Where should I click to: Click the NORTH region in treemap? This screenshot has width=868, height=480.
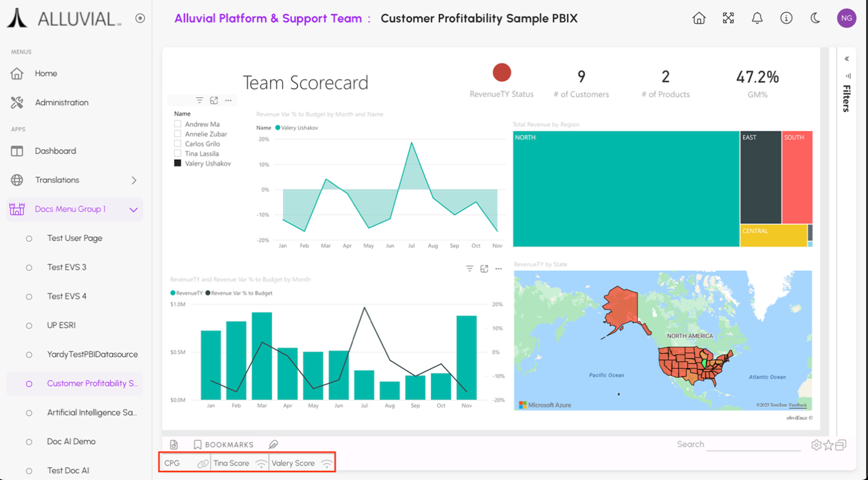coord(625,188)
